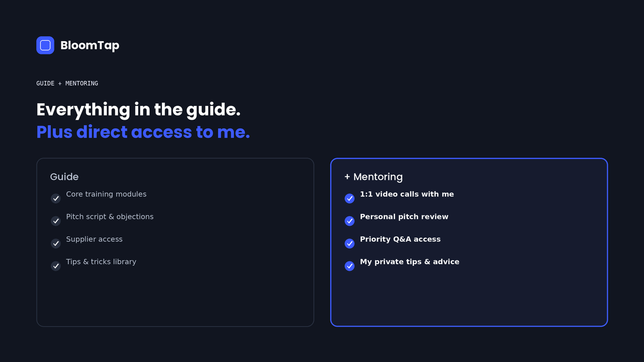Select the + Mentoring card heading
The height and width of the screenshot is (362, 644).
coord(373,177)
